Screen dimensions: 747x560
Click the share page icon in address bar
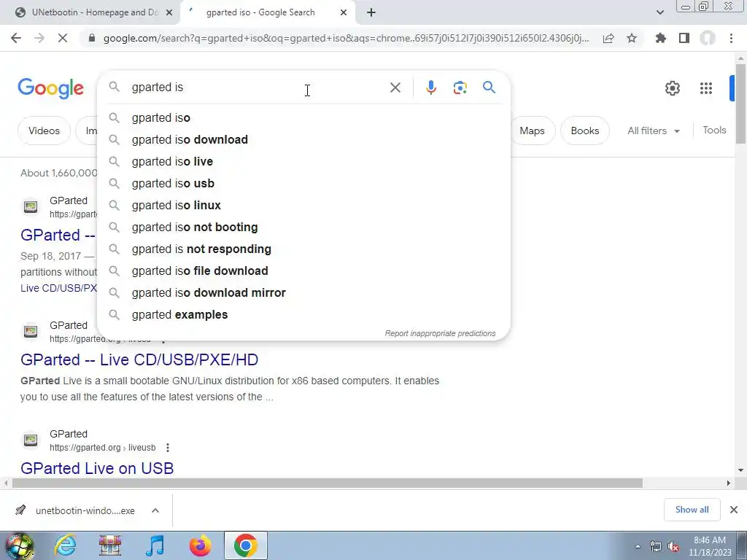click(x=608, y=38)
